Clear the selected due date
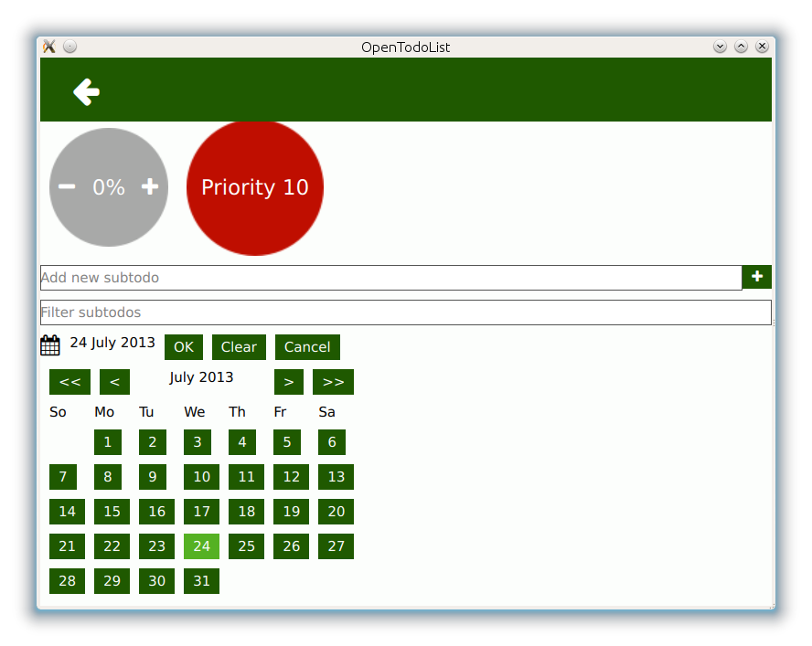The image size is (812, 646). [x=239, y=347]
